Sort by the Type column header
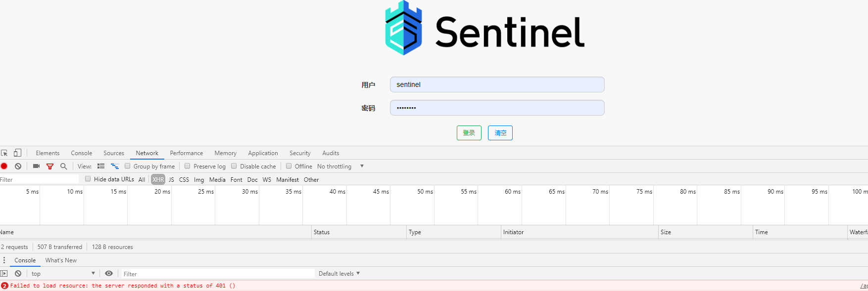 point(454,232)
